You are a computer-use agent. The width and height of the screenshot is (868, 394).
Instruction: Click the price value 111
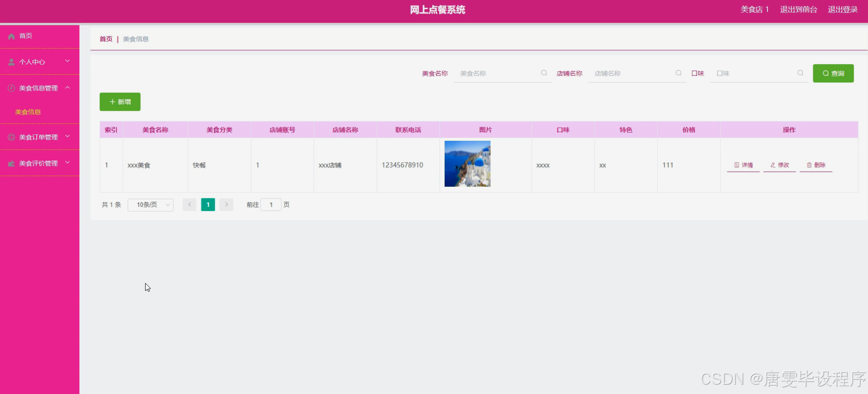pyautogui.click(x=668, y=165)
